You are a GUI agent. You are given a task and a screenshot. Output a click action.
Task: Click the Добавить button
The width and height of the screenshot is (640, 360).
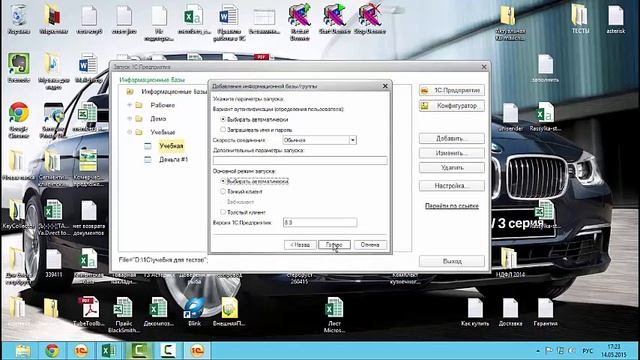pyautogui.click(x=452, y=138)
